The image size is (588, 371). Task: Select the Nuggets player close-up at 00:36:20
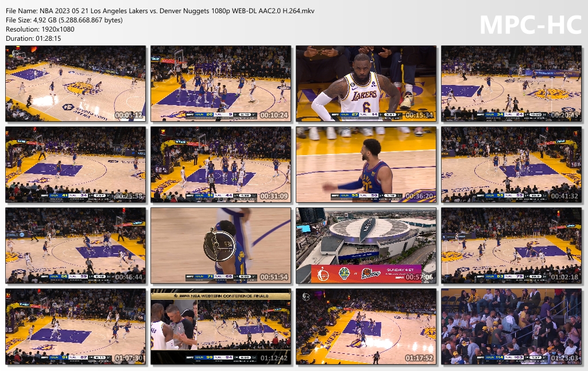[366, 164]
